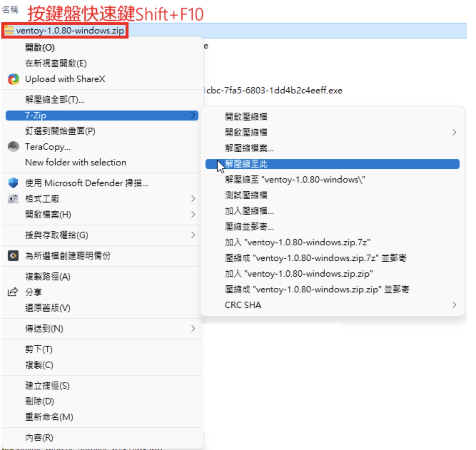
Task: Click 釘選到開始畫面(P)
Action: tap(102, 131)
